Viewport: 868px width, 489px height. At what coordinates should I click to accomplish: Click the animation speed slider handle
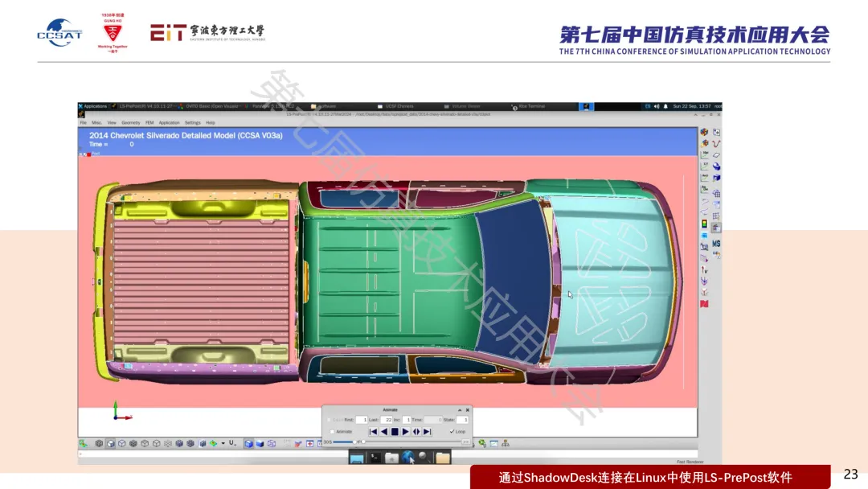[355, 442]
